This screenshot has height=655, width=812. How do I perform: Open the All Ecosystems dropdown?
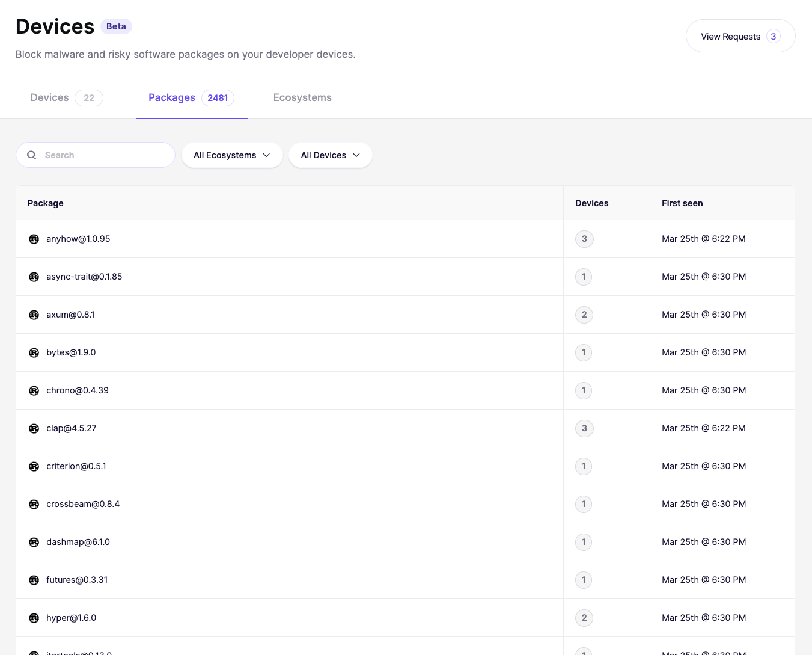[x=232, y=155]
